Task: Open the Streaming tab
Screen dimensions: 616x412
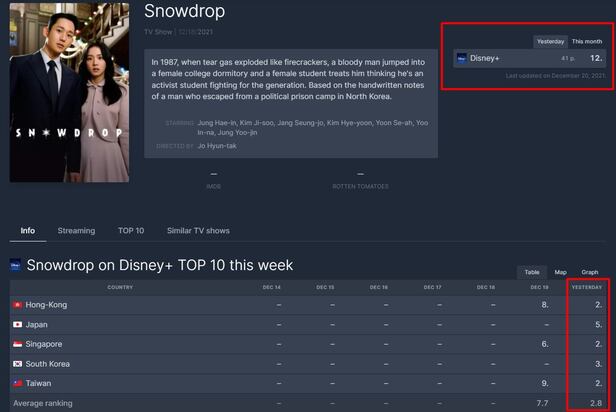Action: tap(76, 231)
